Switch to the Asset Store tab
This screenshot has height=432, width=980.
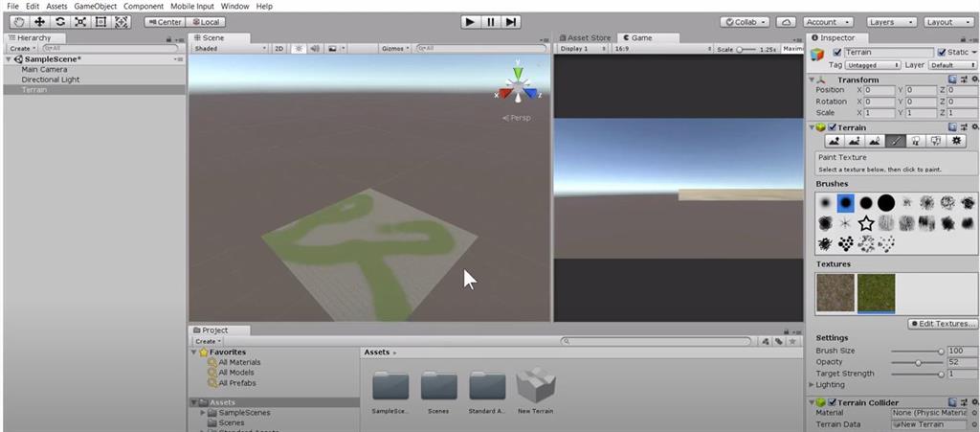[585, 37]
